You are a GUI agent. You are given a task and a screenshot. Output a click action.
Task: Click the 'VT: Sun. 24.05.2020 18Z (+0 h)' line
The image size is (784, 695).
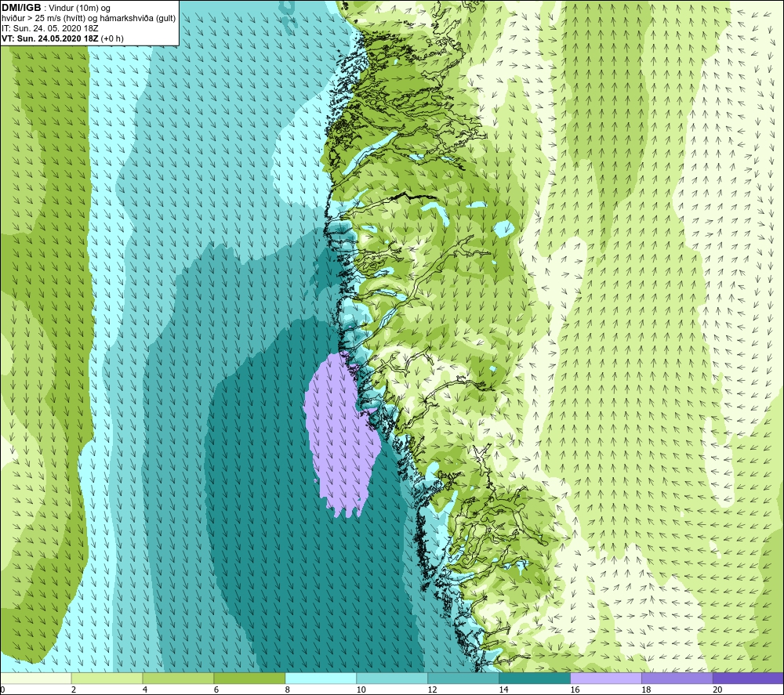63,38
